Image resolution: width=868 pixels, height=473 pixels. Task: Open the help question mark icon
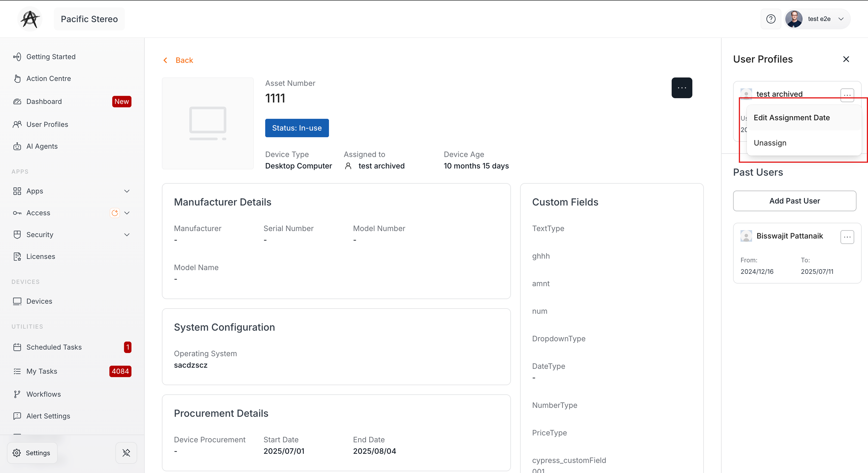click(771, 19)
